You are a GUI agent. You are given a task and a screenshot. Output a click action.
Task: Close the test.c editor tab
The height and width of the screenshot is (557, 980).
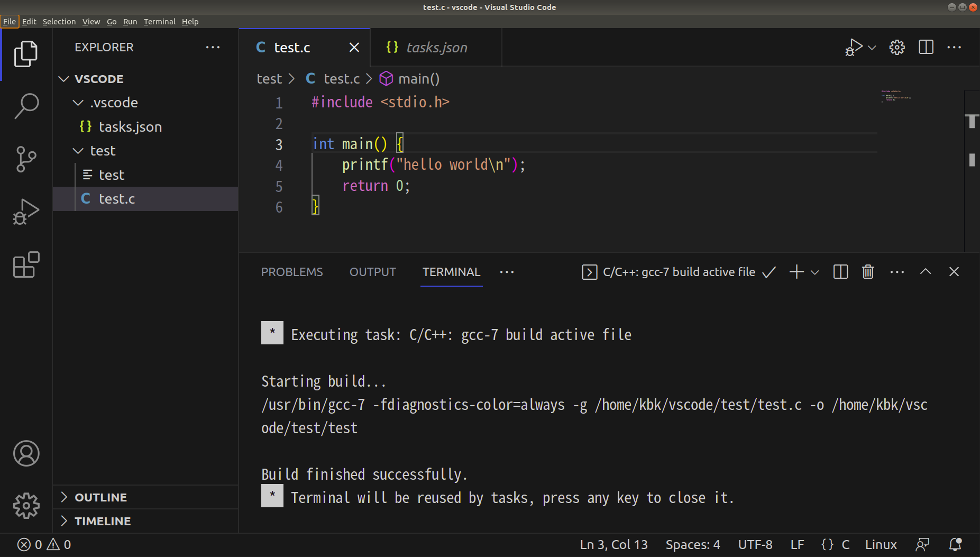[354, 48]
